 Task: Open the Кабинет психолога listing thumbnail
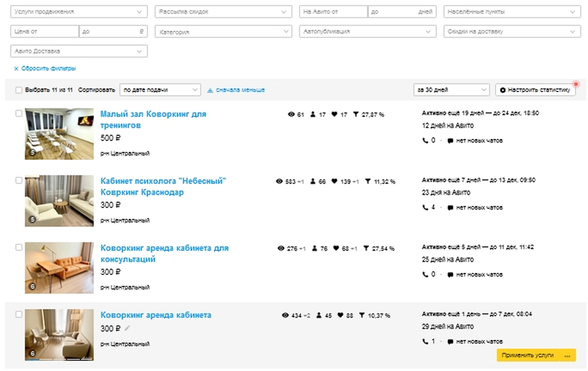[x=59, y=201]
